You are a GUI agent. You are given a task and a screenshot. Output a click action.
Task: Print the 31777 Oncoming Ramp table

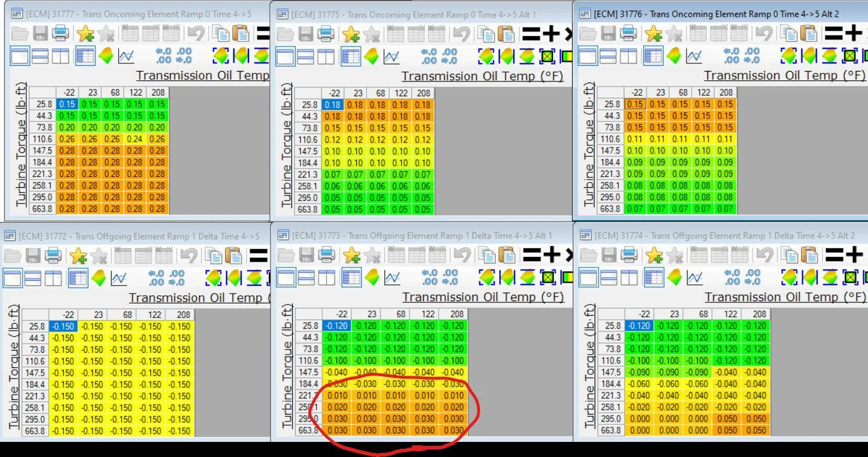coord(60,34)
